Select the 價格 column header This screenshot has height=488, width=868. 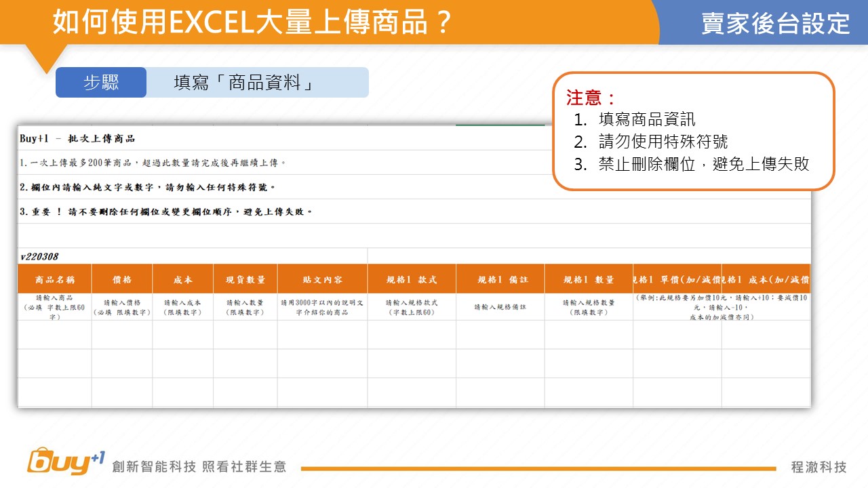[x=122, y=279]
